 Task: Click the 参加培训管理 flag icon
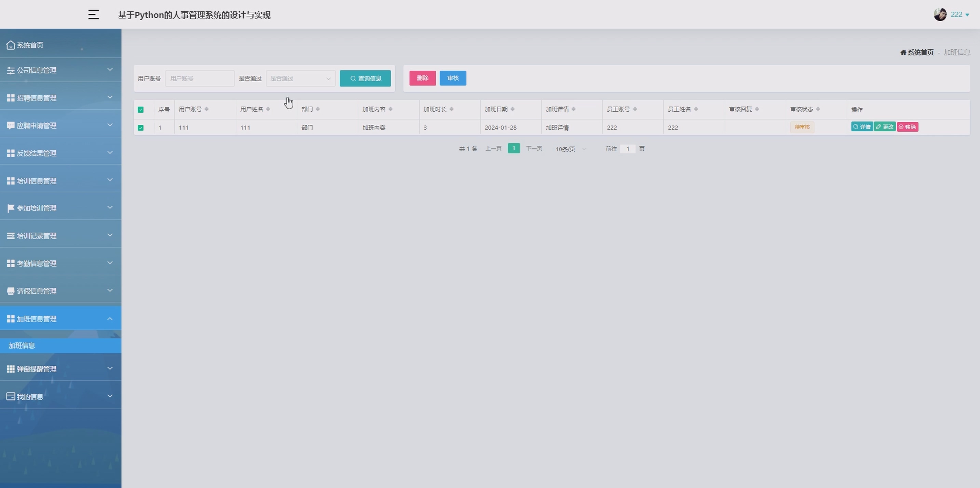point(11,208)
